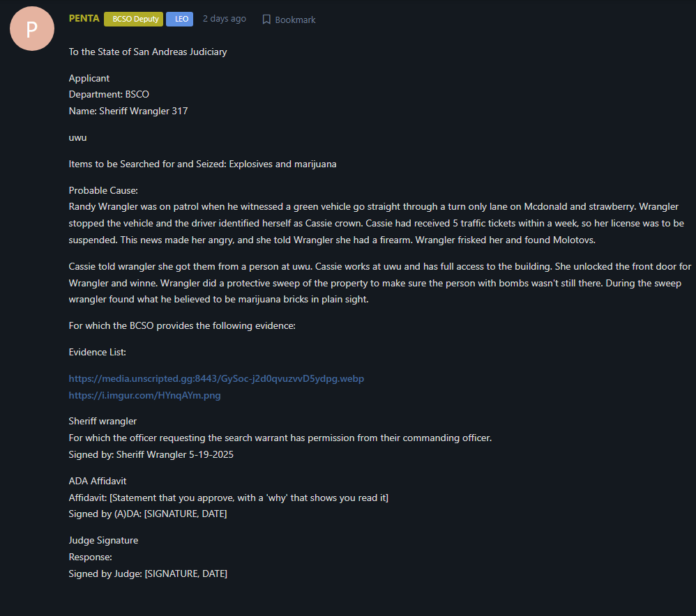Click the yellow BCSO Deputy badge
Image resolution: width=696 pixels, height=616 pixels.
point(134,19)
